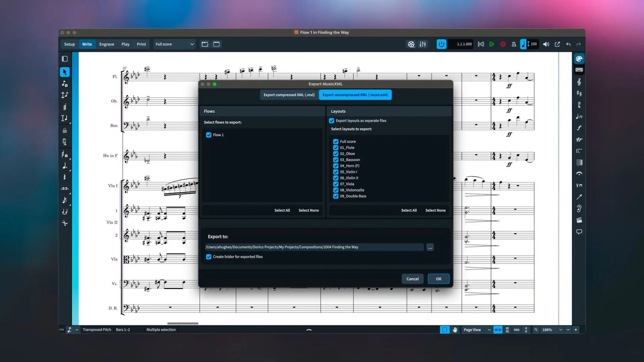Select the Hand tool in the status bar
The image size is (644, 362).
point(455,329)
